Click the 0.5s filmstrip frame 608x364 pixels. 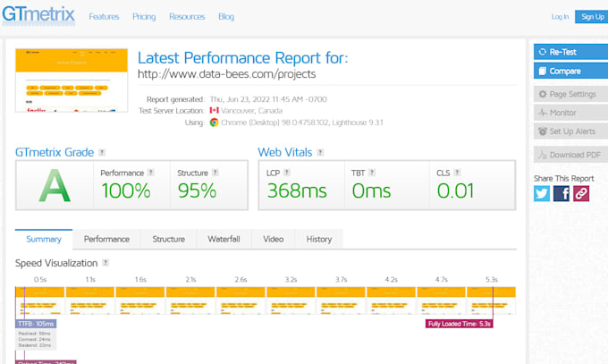(x=40, y=301)
